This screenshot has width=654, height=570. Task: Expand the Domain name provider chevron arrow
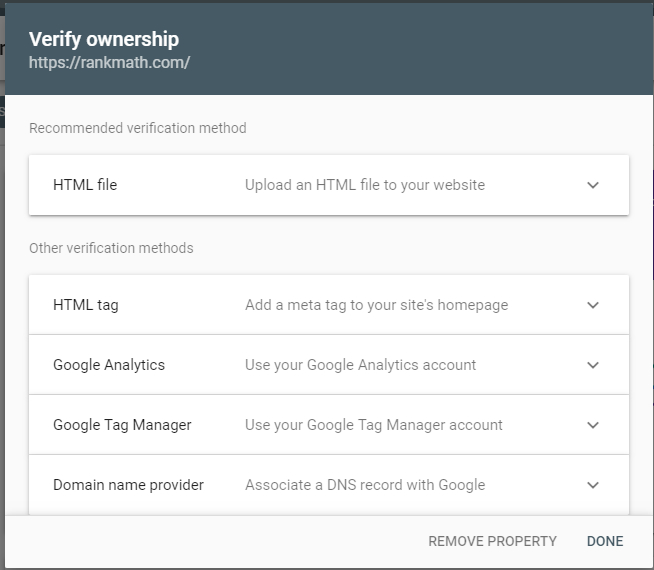593,485
